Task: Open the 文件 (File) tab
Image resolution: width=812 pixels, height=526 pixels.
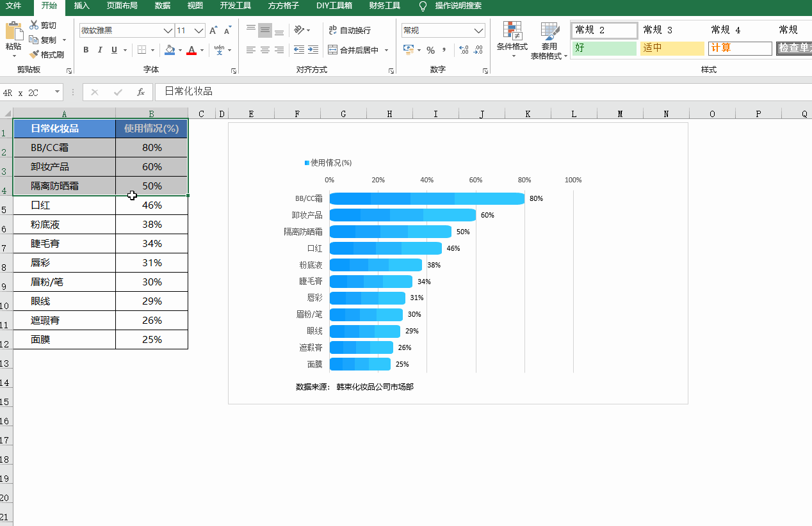Action: tap(13, 6)
